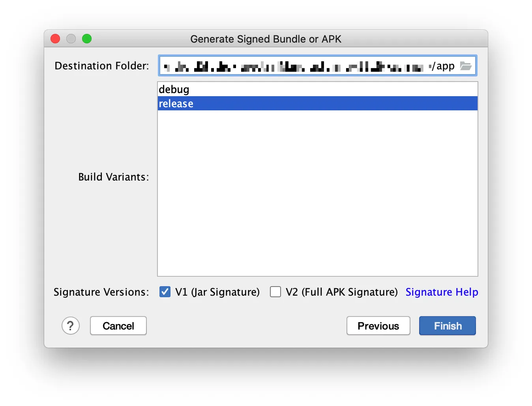532x406 pixels.
Task: Click the gray minimize window button
Action: click(71, 39)
